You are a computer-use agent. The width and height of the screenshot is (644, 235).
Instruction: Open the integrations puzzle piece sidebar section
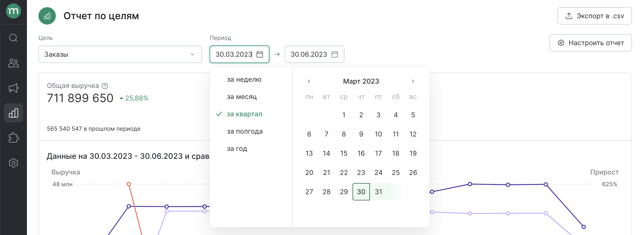[13, 138]
